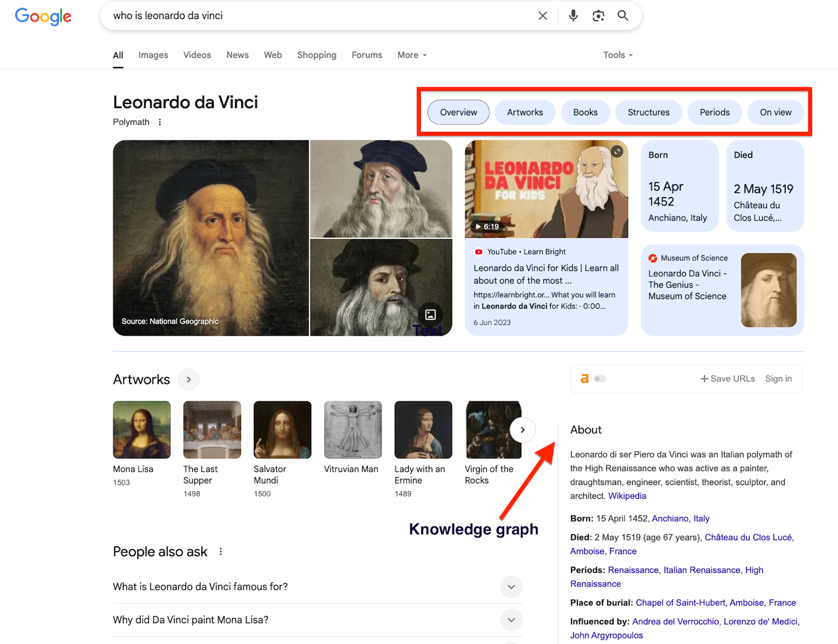Start voice search with microphone icon
This screenshot has width=838, height=644.
click(x=573, y=16)
